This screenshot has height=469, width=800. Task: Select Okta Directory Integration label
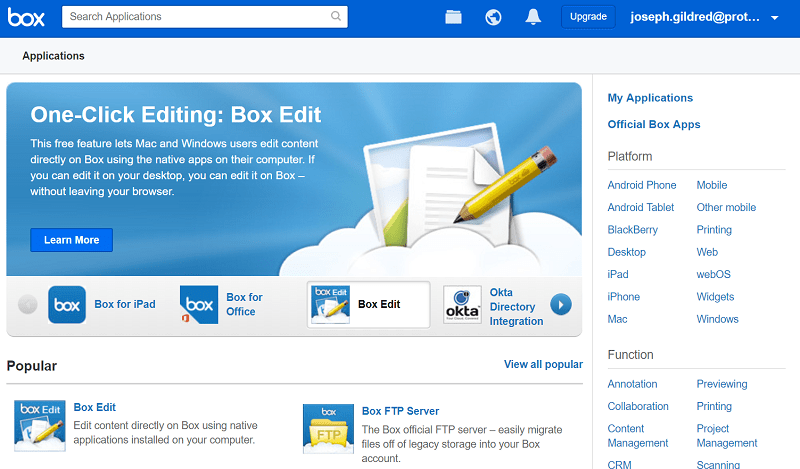click(516, 307)
